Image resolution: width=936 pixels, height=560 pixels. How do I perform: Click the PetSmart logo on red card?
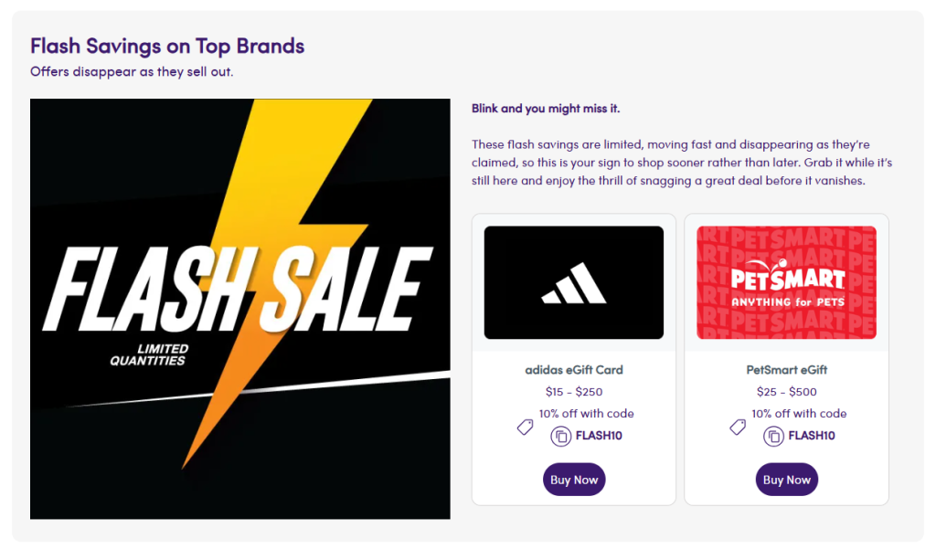786,278
